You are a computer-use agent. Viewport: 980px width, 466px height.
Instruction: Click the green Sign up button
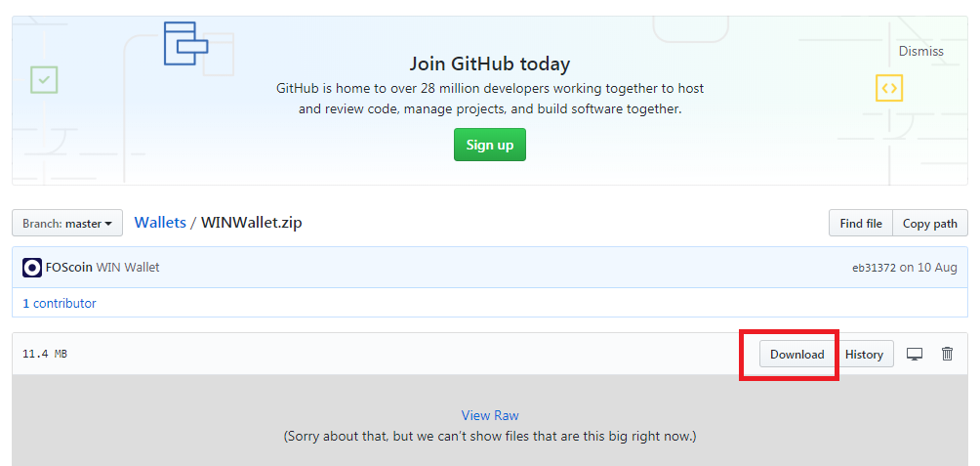[489, 145]
